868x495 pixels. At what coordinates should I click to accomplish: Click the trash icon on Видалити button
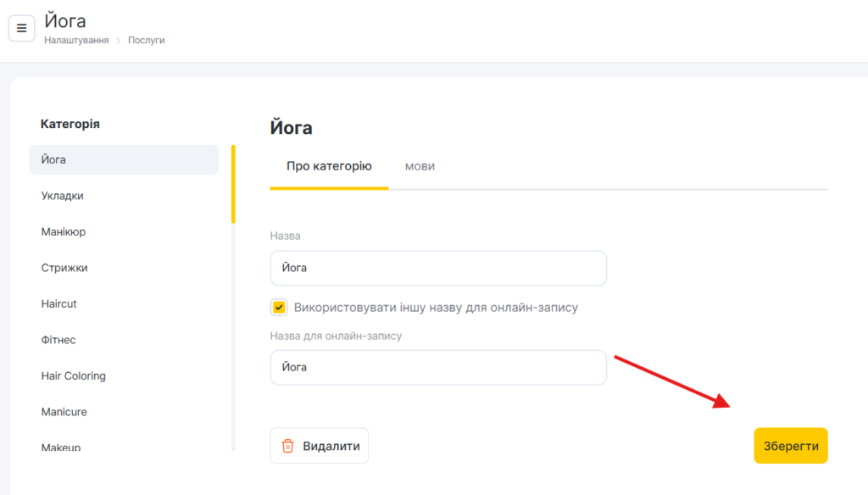(x=288, y=446)
